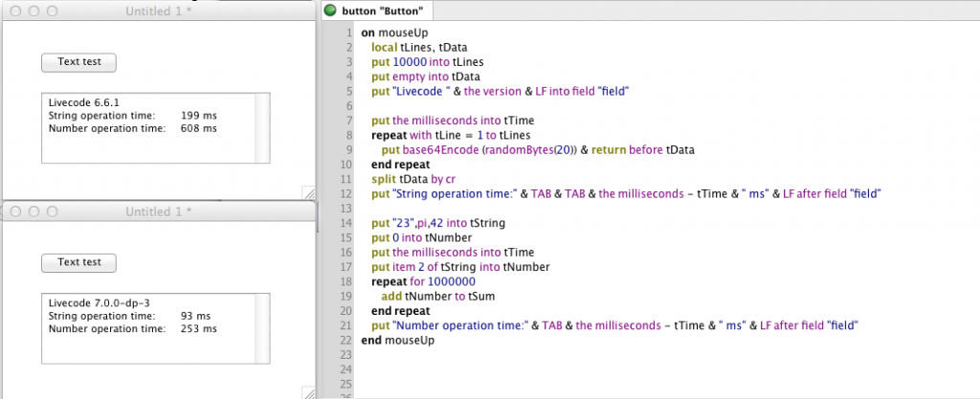Screen dimensions: 980x399
Task: Click "repeat for 1000000" code line
Action: [x=423, y=281]
